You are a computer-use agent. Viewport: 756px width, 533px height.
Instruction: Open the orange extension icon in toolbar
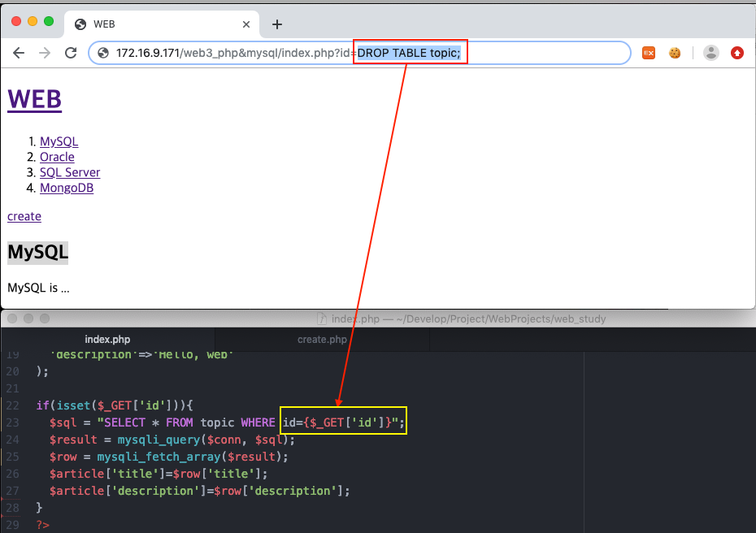[x=649, y=53]
